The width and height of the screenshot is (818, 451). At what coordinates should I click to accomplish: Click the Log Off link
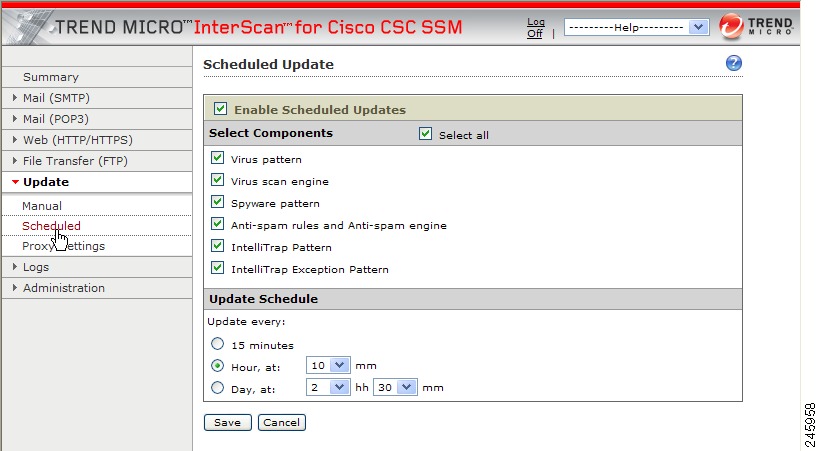[x=535, y=28]
